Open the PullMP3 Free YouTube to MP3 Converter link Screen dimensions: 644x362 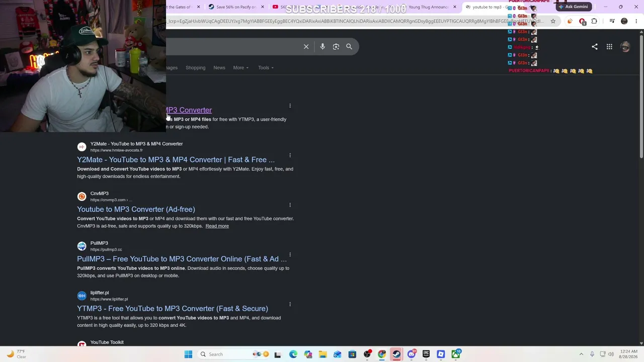pos(182,259)
